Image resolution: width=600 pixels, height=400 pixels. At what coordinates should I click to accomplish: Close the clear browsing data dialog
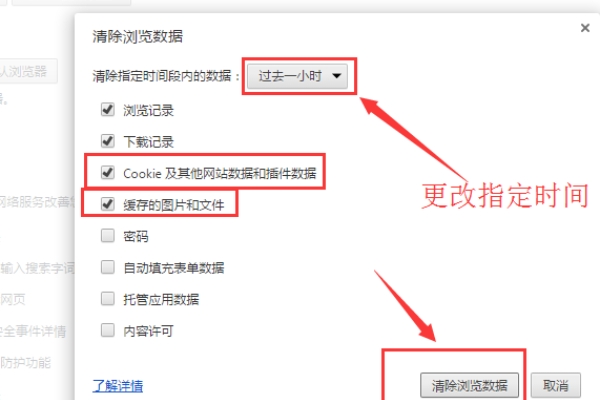point(585,28)
